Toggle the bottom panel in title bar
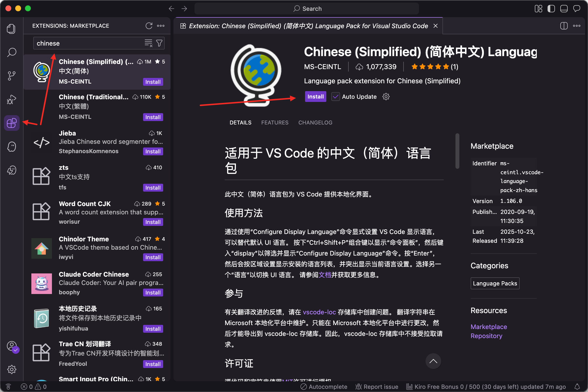 [564, 9]
